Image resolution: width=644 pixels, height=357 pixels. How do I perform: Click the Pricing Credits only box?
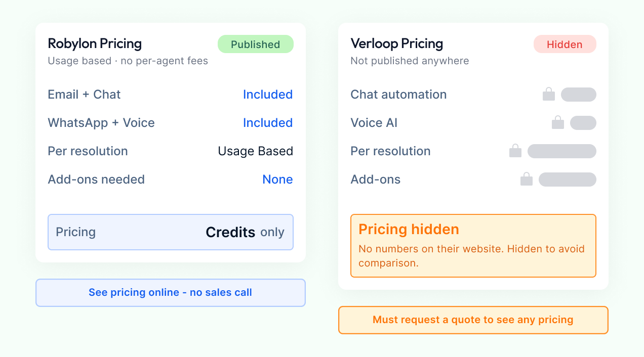pyautogui.click(x=170, y=232)
